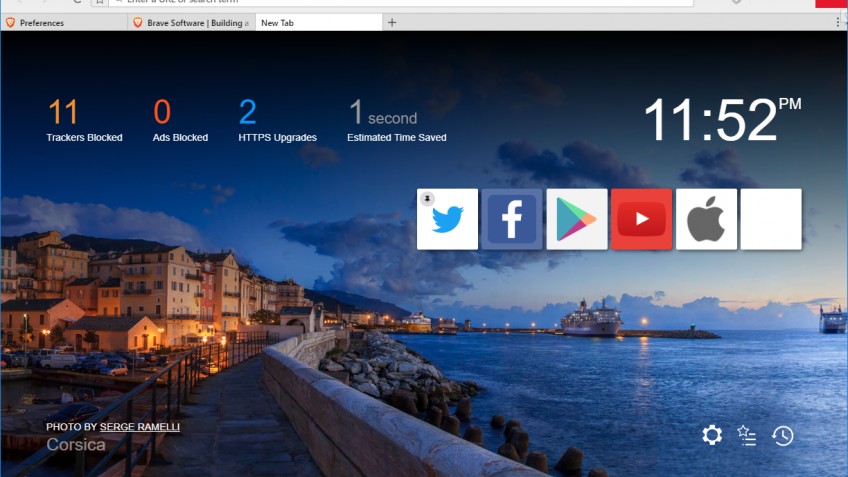Click the Ads Blocked counter
The height and width of the screenshot is (477, 848).
[x=180, y=120]
